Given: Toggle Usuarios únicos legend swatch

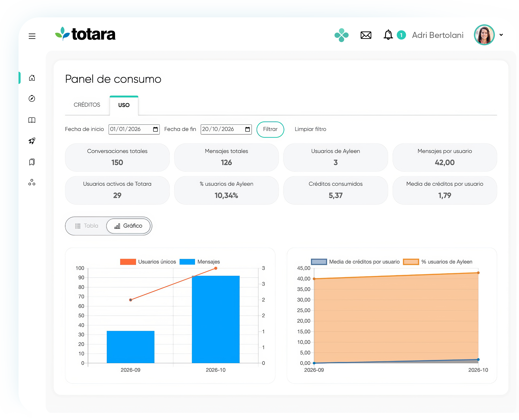Looking at the screenshot, I should pos(128,262).
